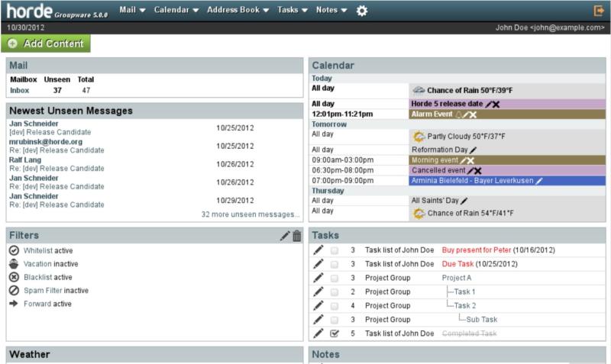Viewport: 611px width, 364px height.
Task: Expand the Calendar dropdown menu
Action: coord(176,11)
